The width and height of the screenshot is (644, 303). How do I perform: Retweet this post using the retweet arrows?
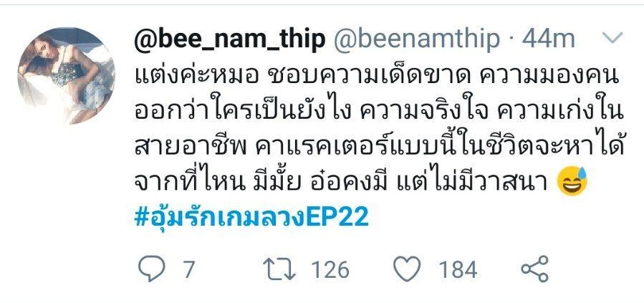click(279, 270)
